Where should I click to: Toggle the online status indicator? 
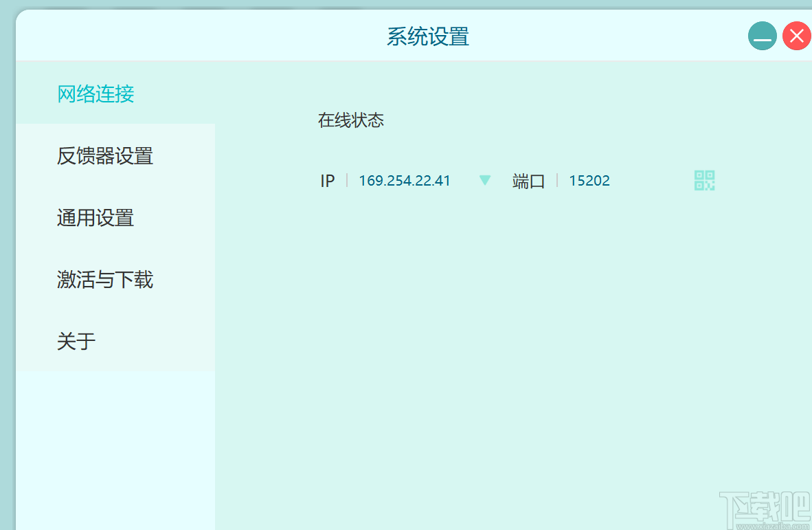(x=351, y=120)
